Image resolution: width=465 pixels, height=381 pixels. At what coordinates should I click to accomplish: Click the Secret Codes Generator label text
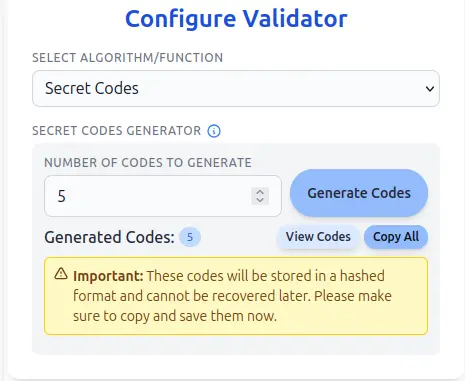click(x=116, y=131)
